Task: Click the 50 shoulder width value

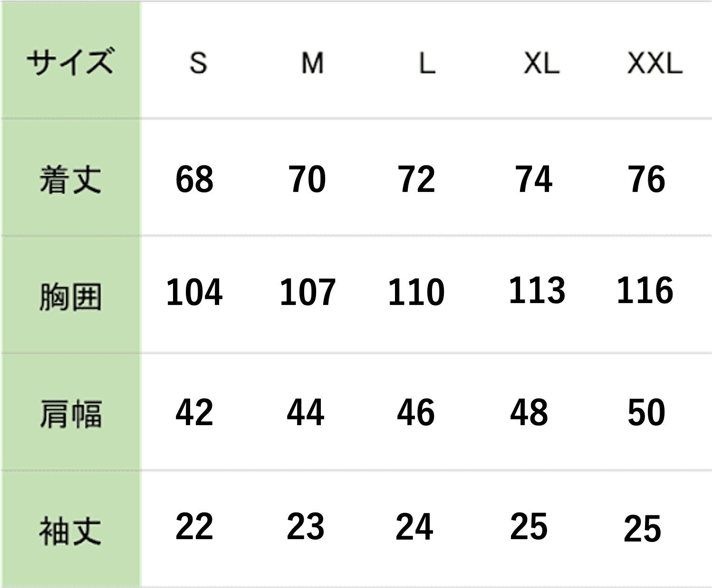Action: click(646, 412)
